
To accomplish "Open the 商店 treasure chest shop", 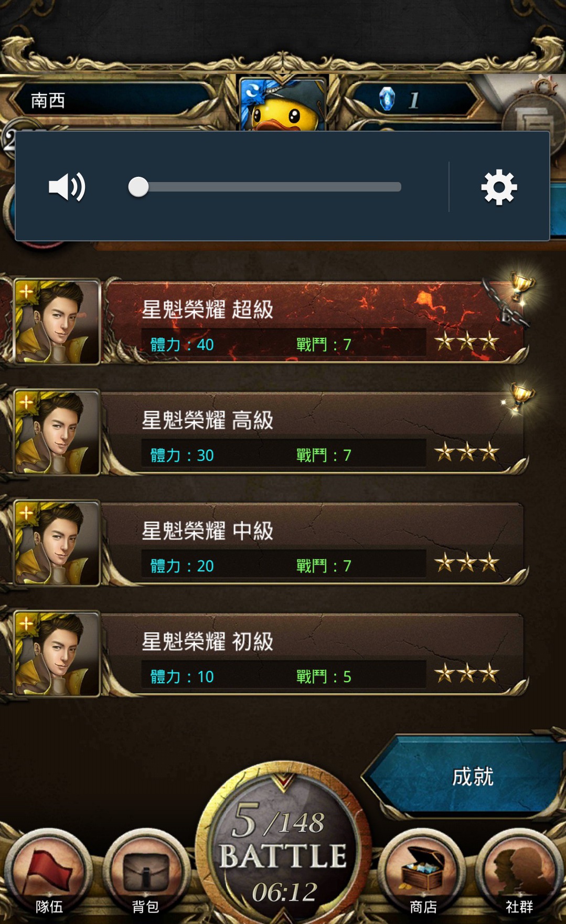I will [x=423, y=874].
